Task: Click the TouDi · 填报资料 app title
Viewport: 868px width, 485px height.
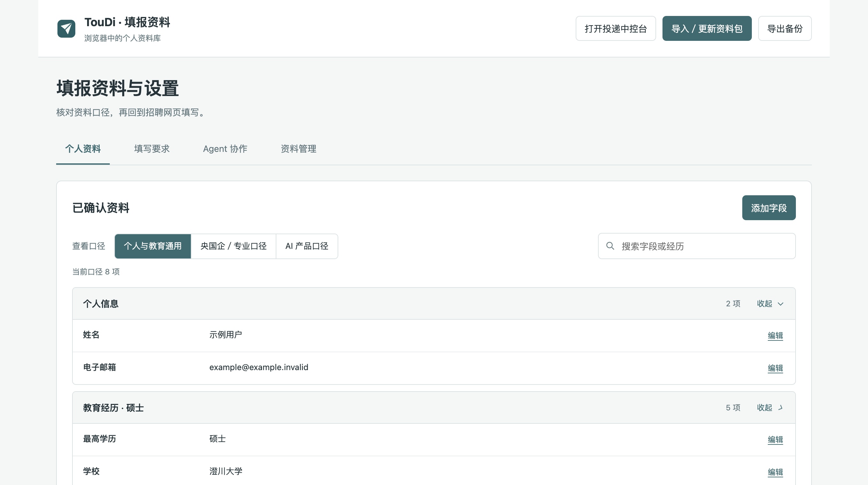Action: point(127,22)
